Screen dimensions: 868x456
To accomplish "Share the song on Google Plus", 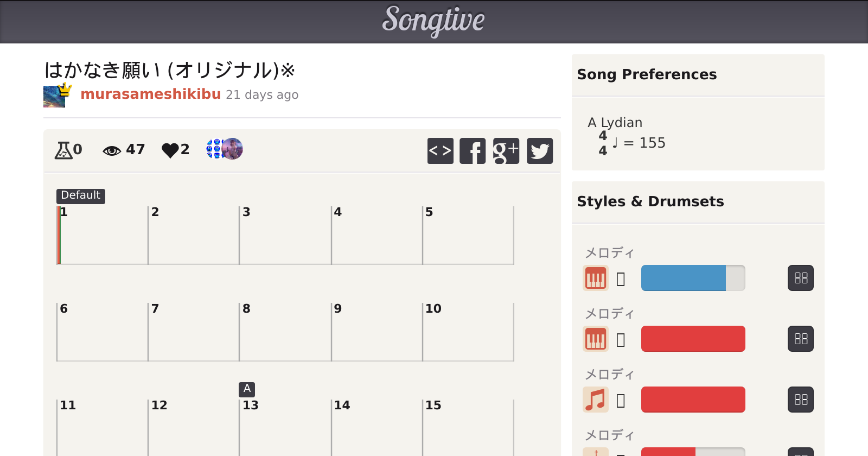I will click(x=506, y=151).
